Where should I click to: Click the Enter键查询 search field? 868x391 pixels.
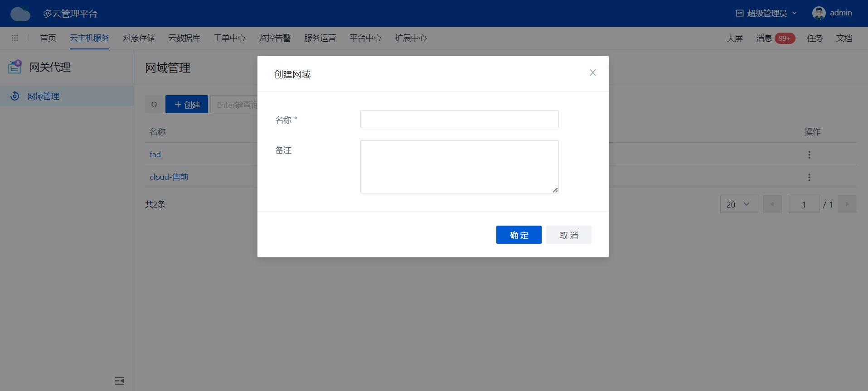click(x=234, y=104)
